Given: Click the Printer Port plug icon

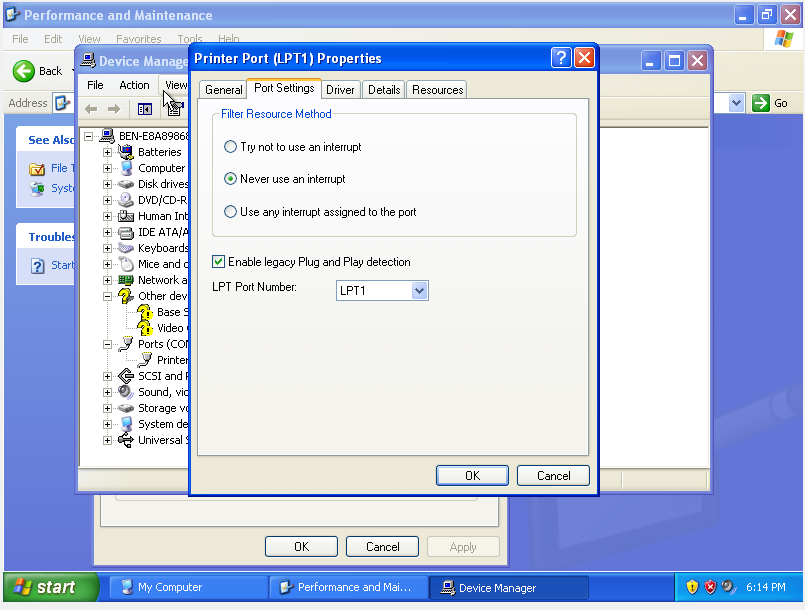Looking at the screenshot, I should (x=145, y=359).
